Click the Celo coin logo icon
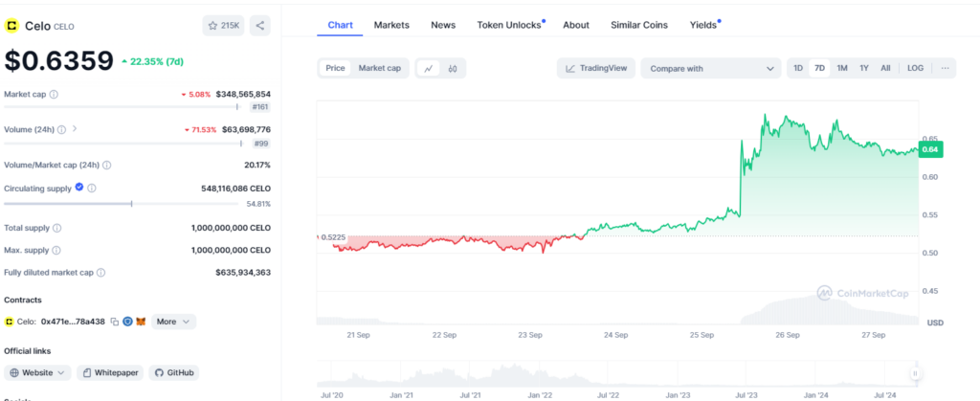 point(11,26)
